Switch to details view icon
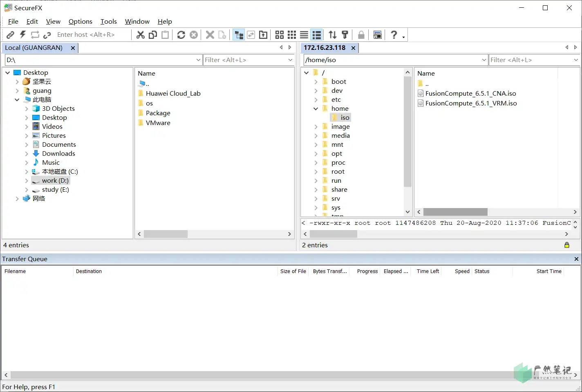 click(x=317, y=35)
